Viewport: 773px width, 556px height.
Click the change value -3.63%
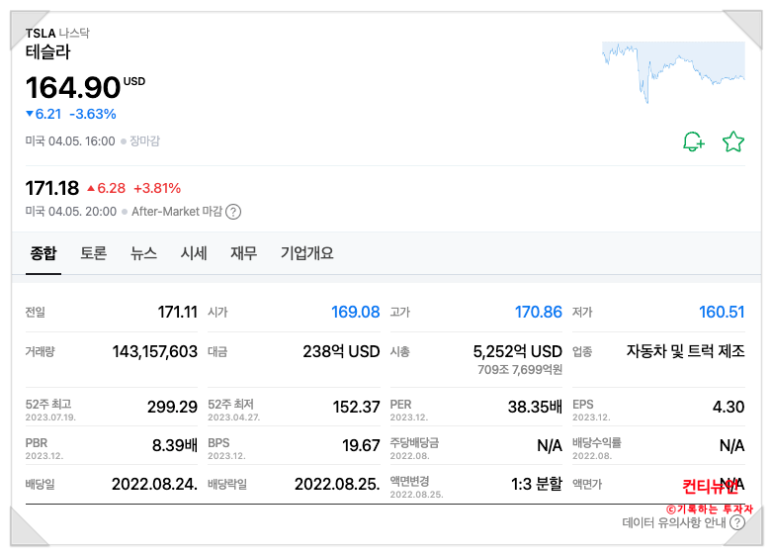[x=93, y=114]
